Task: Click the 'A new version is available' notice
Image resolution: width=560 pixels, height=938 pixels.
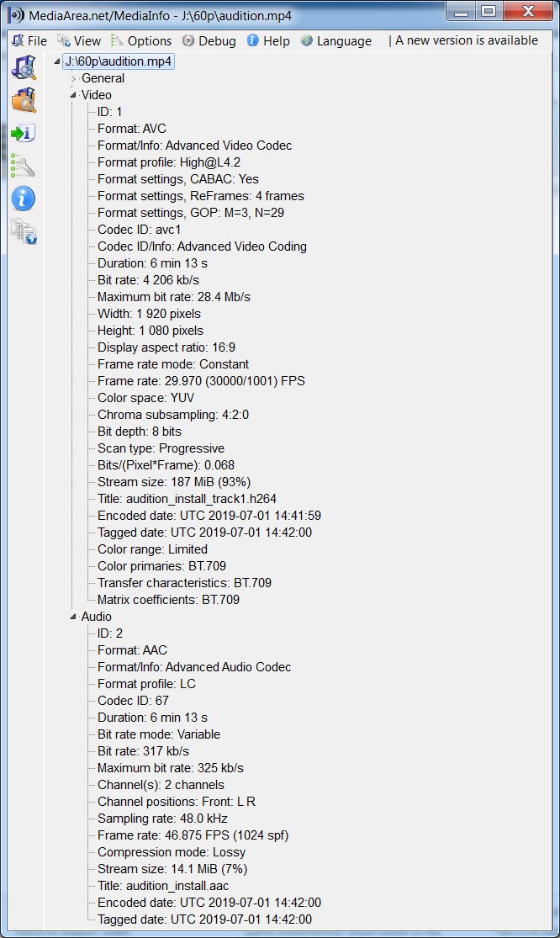Action: [466, 40]
